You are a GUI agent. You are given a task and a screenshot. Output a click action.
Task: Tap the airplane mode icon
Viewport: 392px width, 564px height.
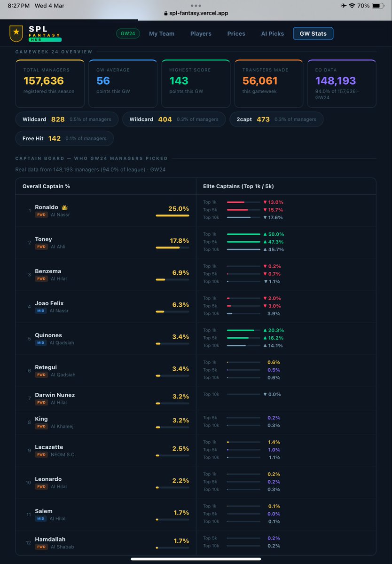[344, 6]
